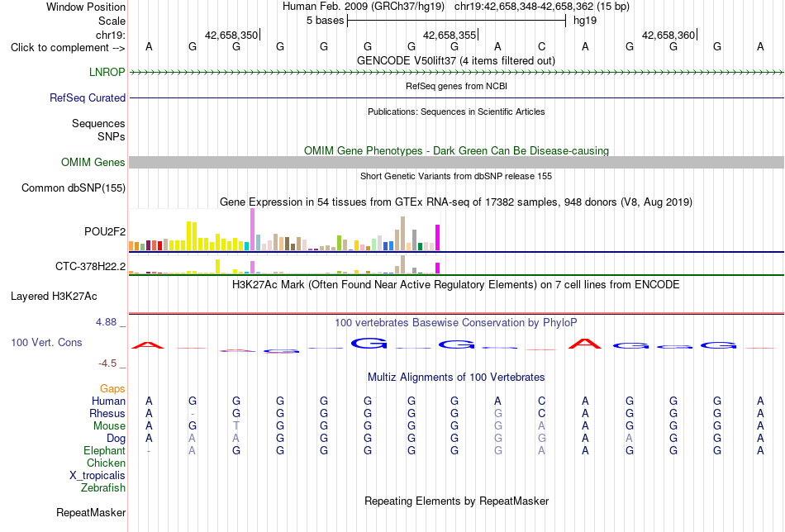
Task: Select the LNROP gene label
Action: point(107,72)
